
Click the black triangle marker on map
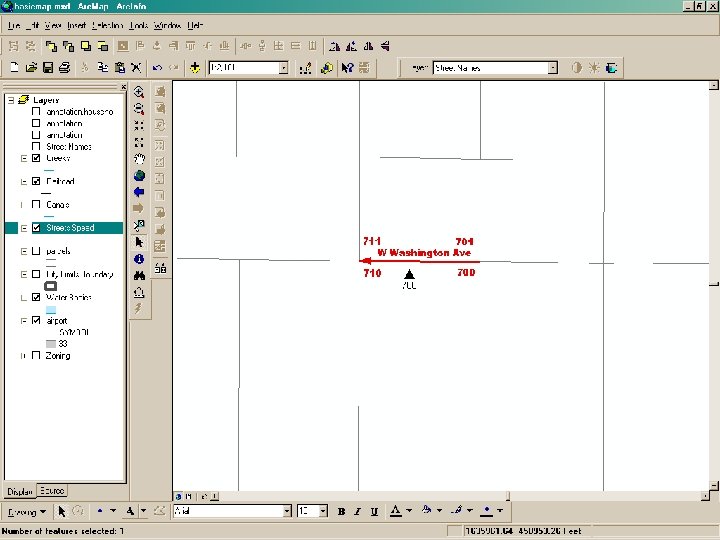(409, 275)
